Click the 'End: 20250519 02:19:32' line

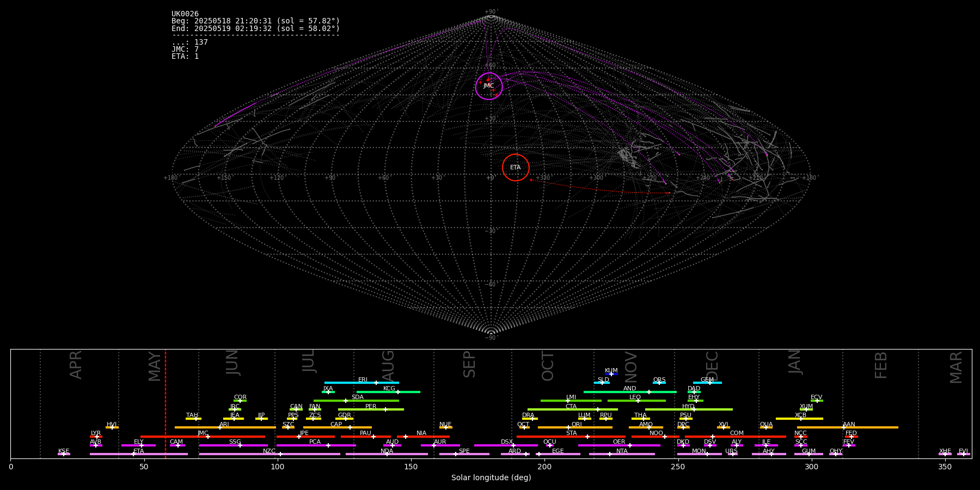point(255,28)
